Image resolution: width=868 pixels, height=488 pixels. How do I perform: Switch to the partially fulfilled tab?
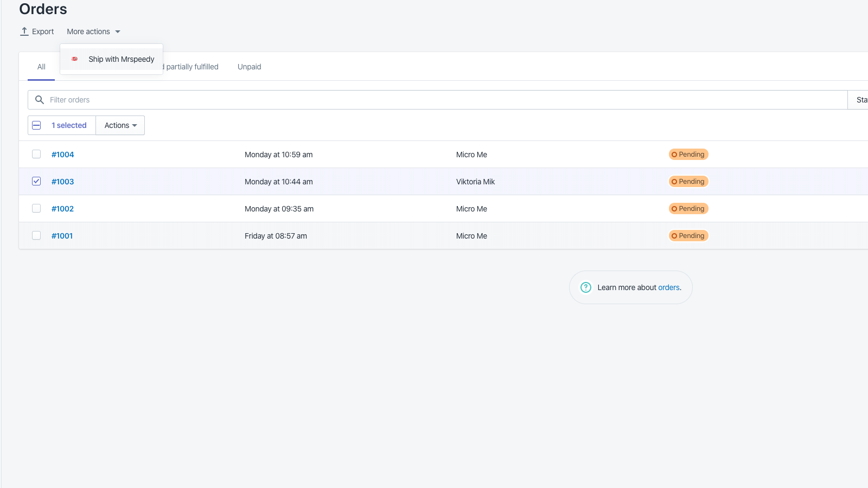click(x=192, y=67)
